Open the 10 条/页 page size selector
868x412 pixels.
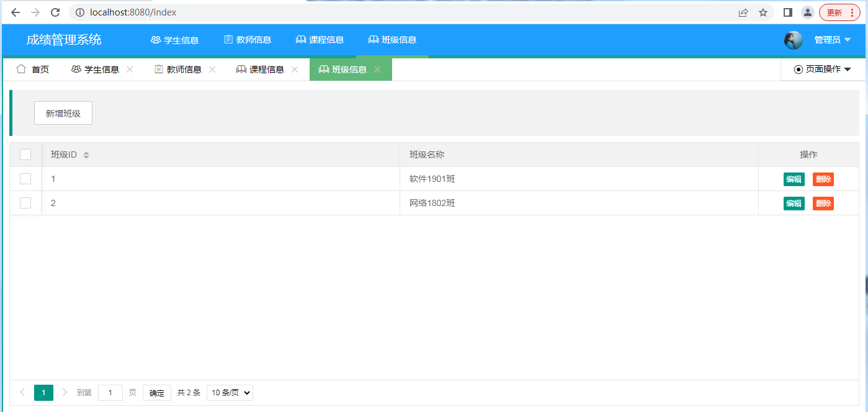pos(230,393)
